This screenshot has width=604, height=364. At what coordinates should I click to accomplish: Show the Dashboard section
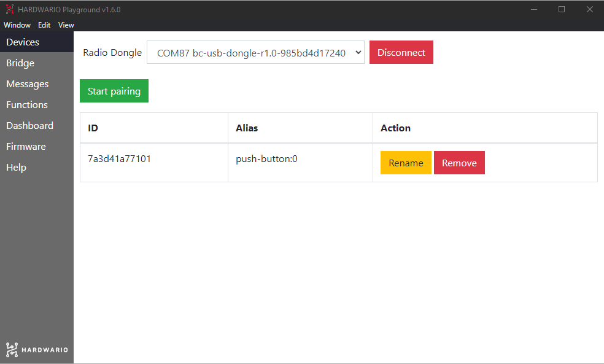click(37, 126)
